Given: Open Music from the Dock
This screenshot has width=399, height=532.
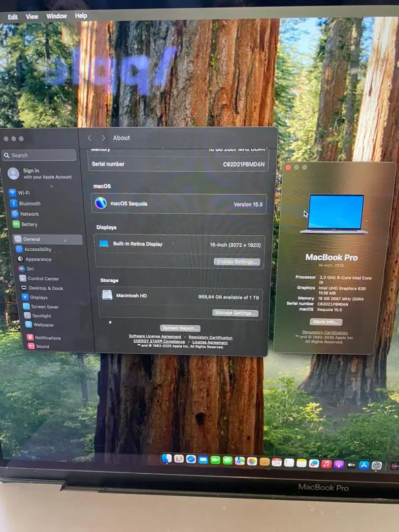Looking at the screenshot, I should coord(326,464).
